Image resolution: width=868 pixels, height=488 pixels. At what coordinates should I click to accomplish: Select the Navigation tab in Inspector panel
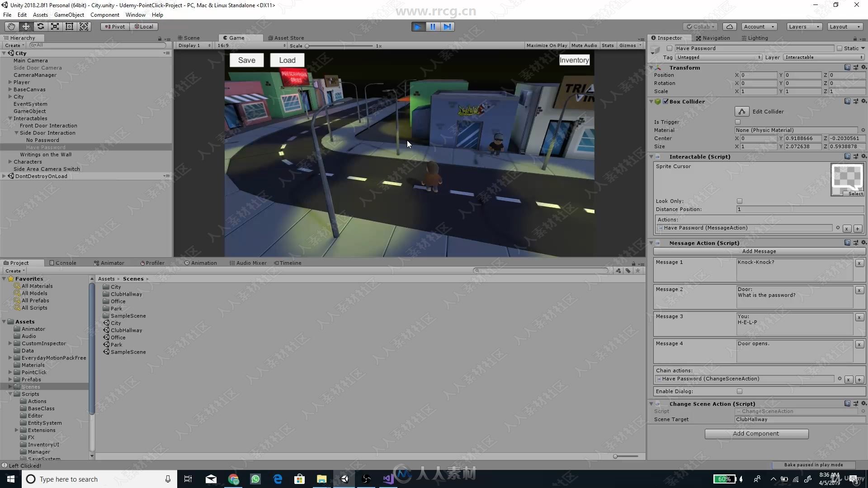pyautogui.click(x=716, y=38)
